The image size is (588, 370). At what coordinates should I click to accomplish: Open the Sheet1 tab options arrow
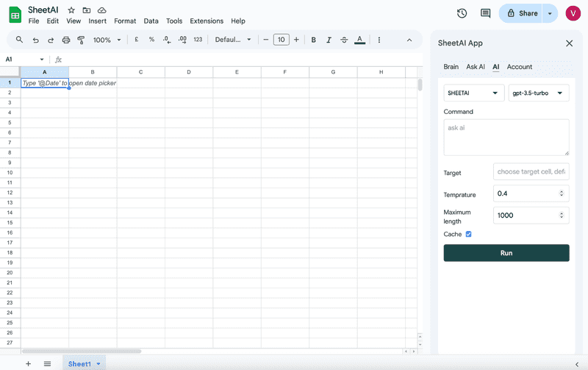tap(98, 364)
